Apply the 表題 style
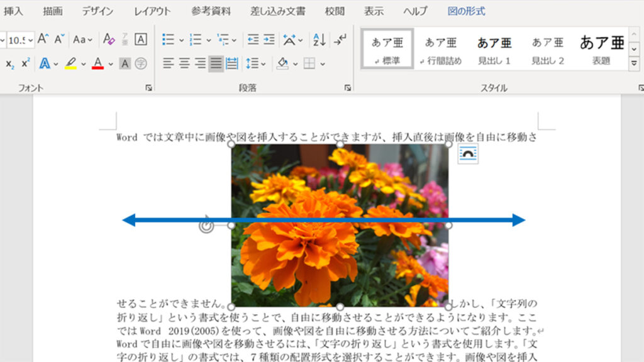Viewport: 644px width, 362px height. 601,49
